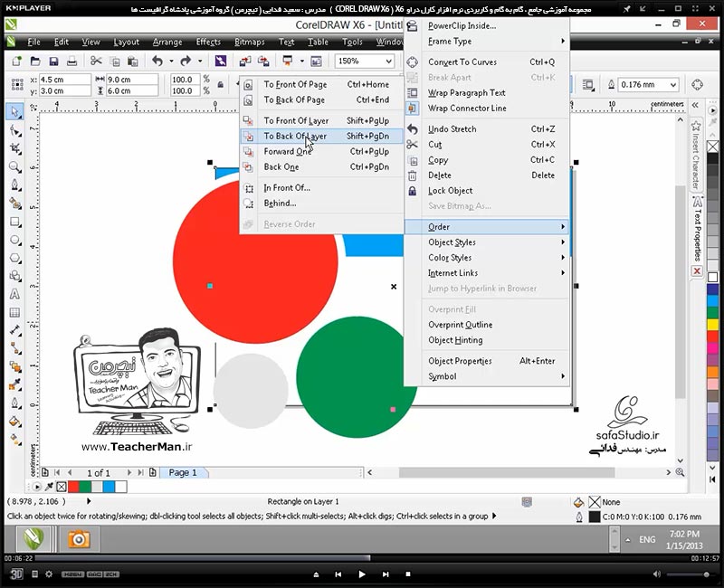Click the CorelDRAW taskbar icon
This screenshot has width=724, height=588.
[33, 538]
